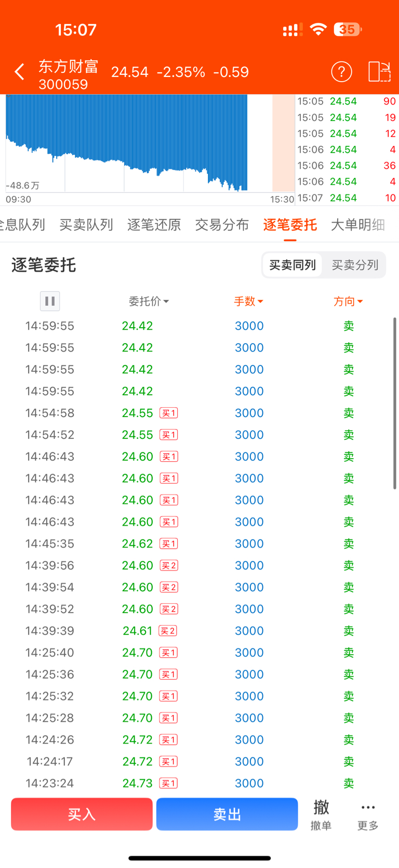
Task: Tap 卖 direction on the 14:39:56 row
Action: (349, 565)
